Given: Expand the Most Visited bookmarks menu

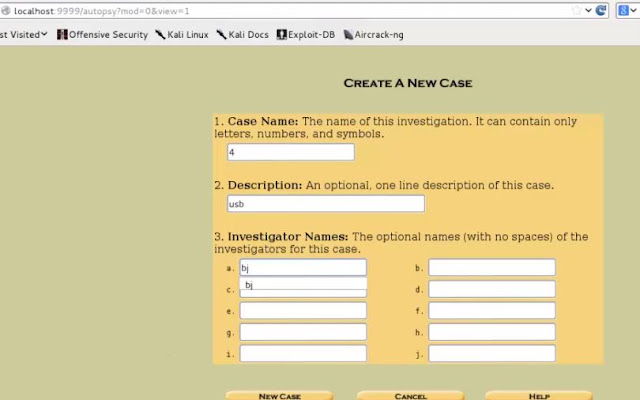Looking at the screenshot, I should click(x=23, y=35).
